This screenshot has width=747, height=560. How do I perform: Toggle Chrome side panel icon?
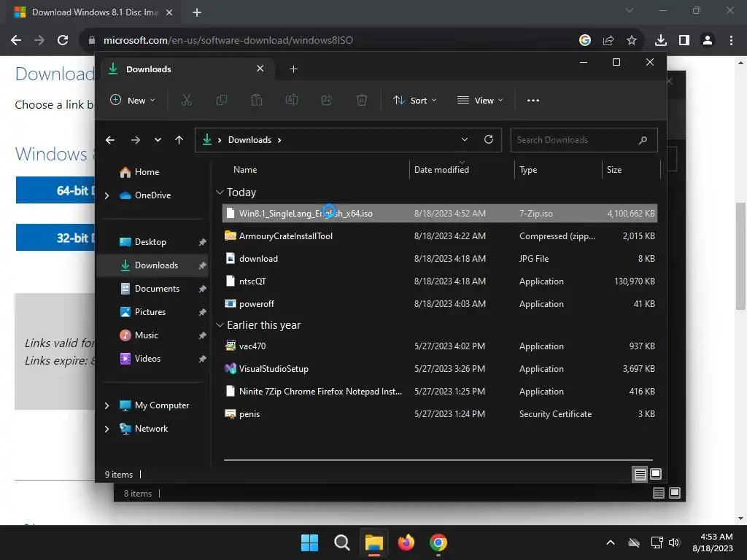684,41
